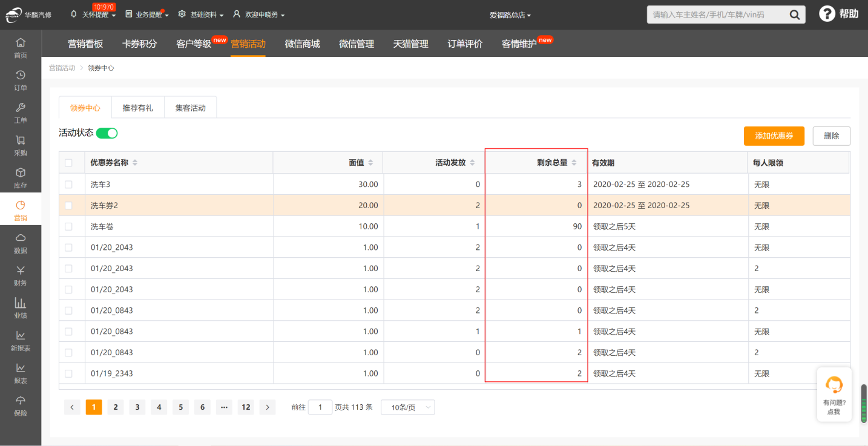This screenshot has height=446, width=868.
Task: Sort by 剩余总量 column arrows
Action: (574, 163)
